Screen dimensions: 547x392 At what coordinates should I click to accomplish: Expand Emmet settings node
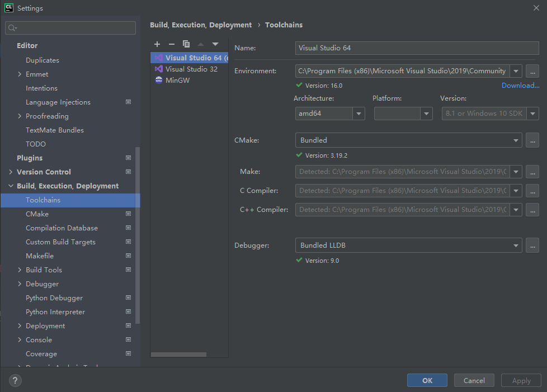tap(20, 74)
